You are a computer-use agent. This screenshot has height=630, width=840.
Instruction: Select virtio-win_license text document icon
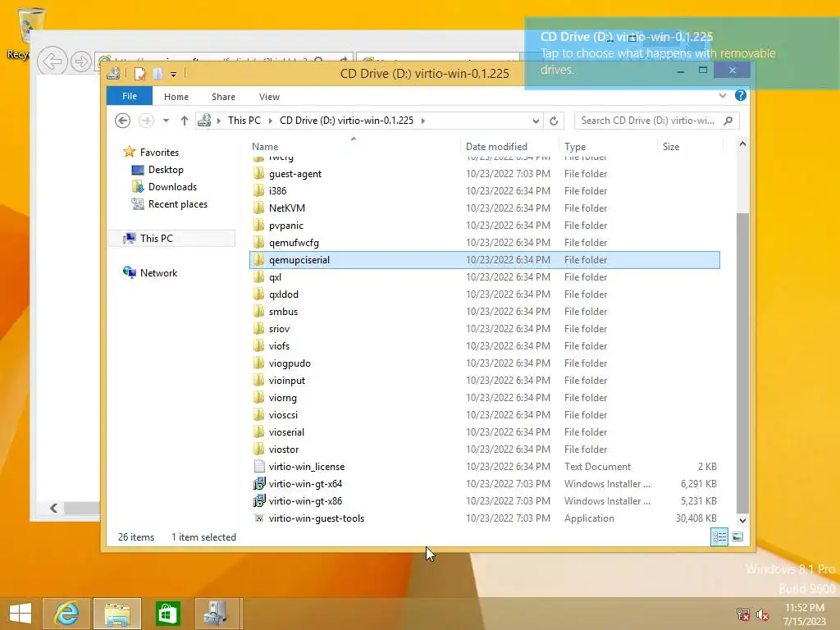(258, 466)
